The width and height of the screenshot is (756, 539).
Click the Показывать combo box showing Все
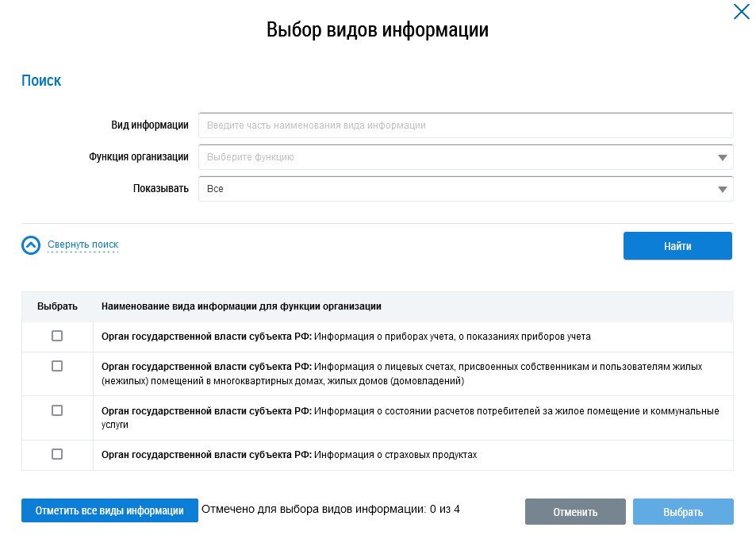(x=452, y=189)
